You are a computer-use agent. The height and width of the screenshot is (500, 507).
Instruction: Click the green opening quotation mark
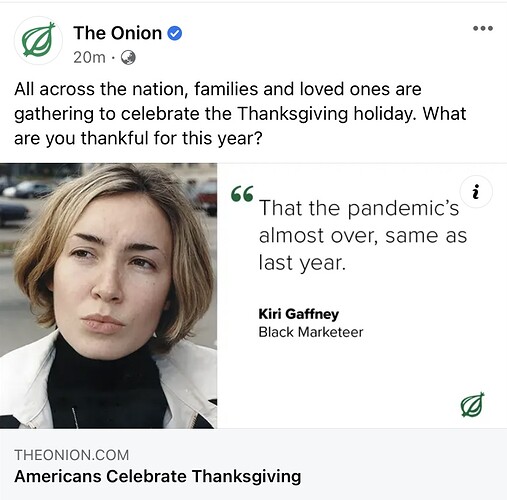pyautogui.click(x=242, y=194)
